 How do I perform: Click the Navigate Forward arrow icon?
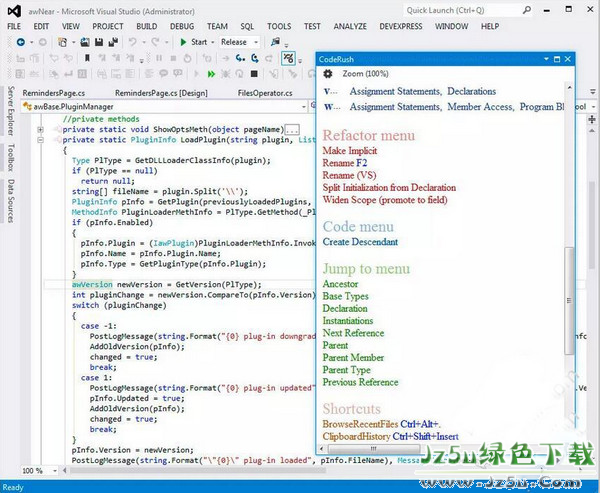point(43,42)
